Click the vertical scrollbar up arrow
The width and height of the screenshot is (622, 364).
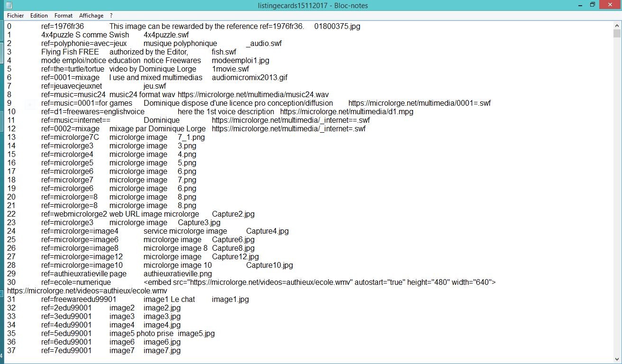(x=617, y=26)
